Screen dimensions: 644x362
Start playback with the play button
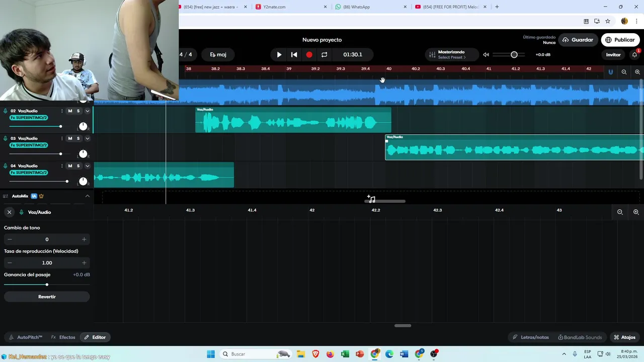tap(279, 54)
